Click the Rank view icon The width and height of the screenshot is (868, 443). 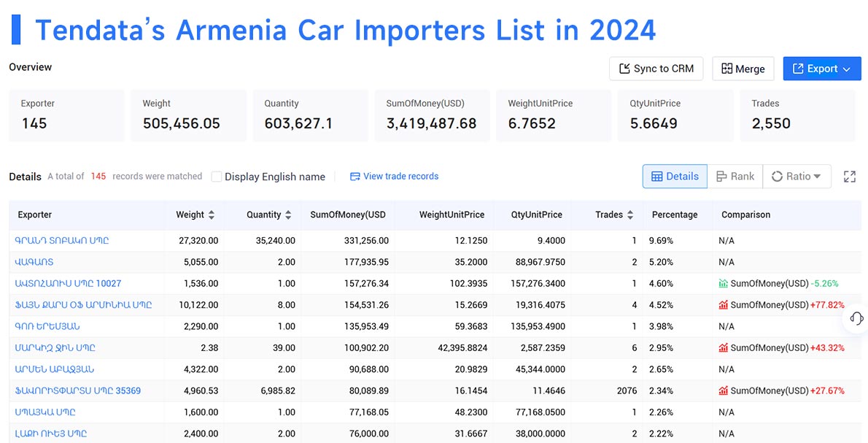[722, 176]
